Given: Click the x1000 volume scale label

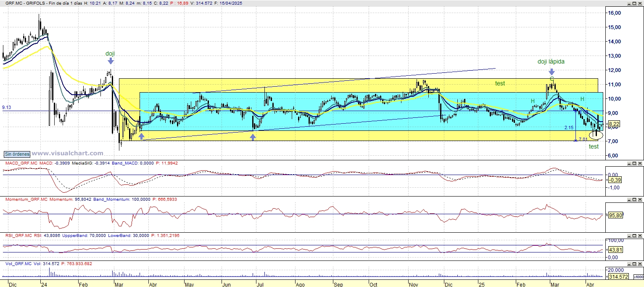Looking at the screenshot, I should click(638, 277).
